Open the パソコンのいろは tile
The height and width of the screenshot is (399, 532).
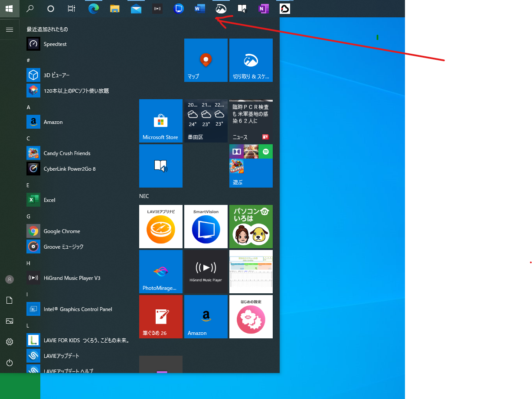(251, 227)
